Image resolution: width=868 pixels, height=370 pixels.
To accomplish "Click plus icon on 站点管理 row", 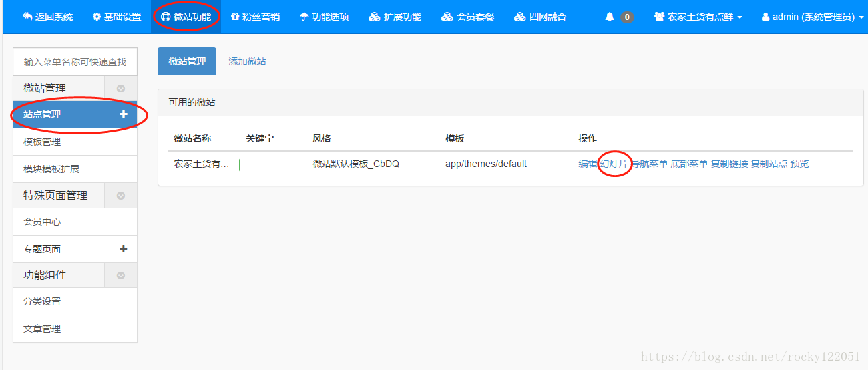I will coord(123,114).
